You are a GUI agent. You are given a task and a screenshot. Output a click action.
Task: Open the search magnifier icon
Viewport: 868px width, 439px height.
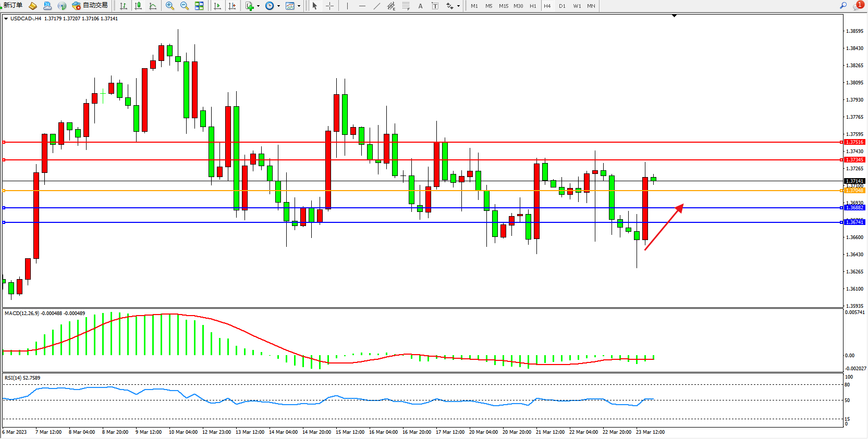[843, 5]
